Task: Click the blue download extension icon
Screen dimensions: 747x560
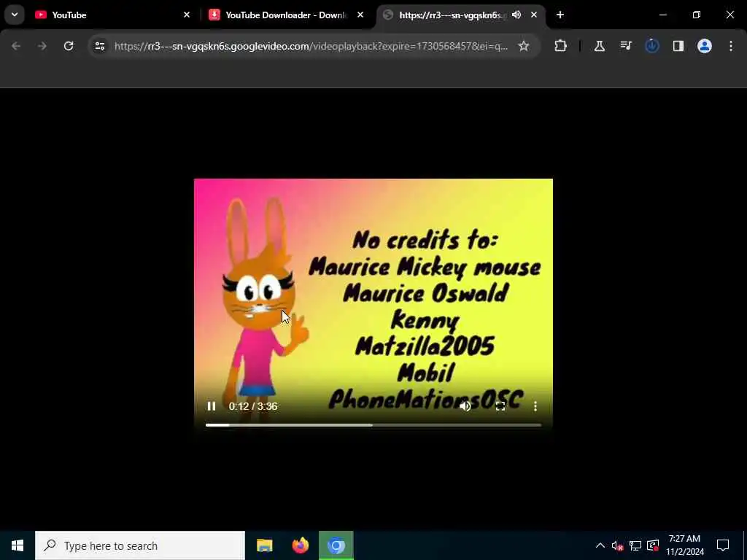Action: coord(652,46)
